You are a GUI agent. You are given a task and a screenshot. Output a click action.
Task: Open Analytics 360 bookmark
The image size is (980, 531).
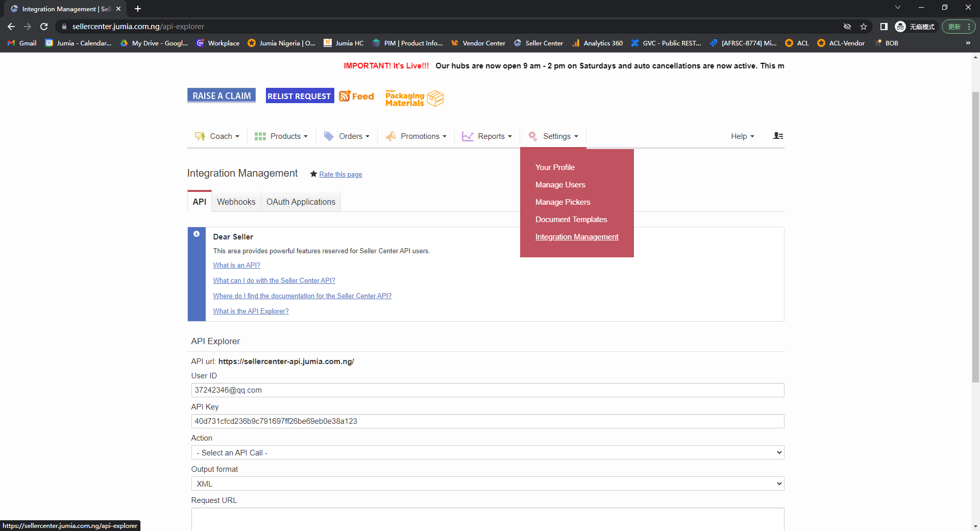pos(598,43)
